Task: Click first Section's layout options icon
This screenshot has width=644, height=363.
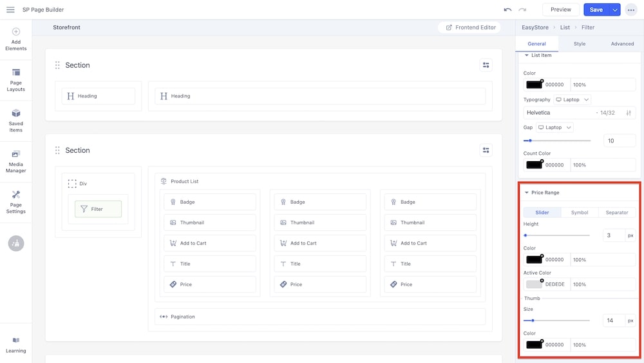Action: point(486,65)
